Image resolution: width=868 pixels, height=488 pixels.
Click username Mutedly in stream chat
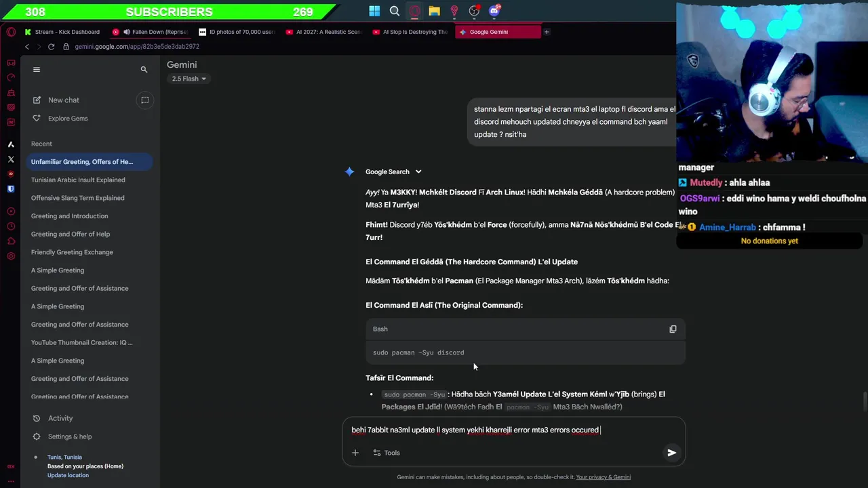point(706,183)
